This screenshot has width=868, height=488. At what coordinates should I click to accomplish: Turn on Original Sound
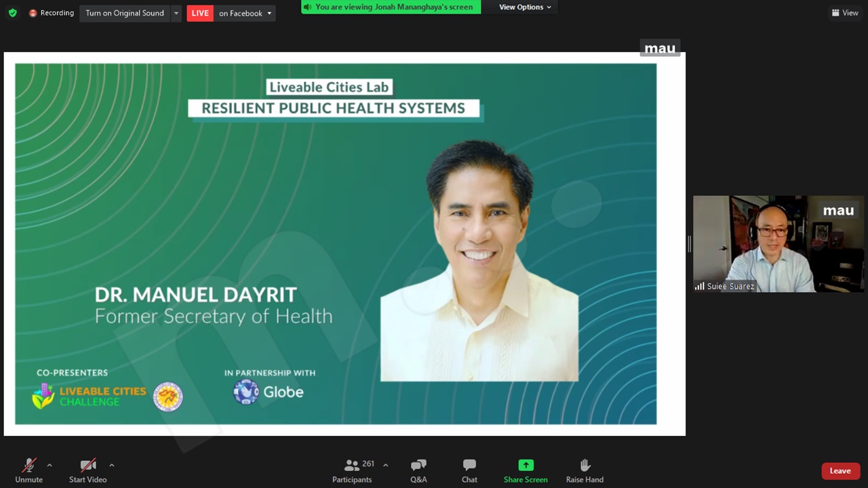pyautogui.click(x=125, y=13)
